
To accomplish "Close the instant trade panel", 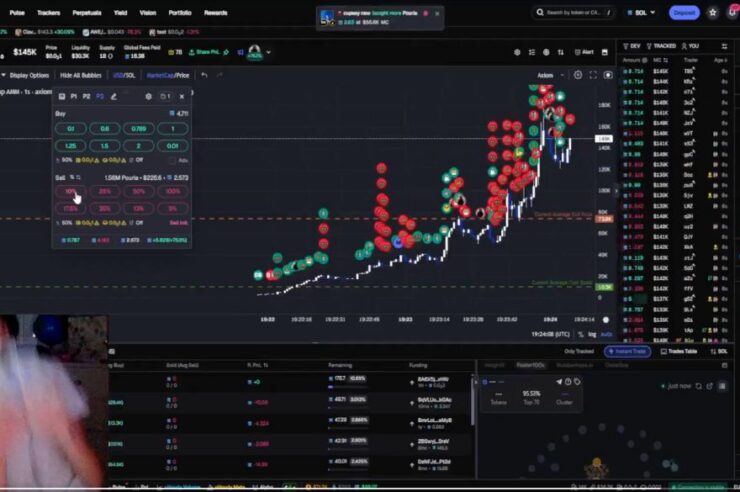I will click(184, 96).
